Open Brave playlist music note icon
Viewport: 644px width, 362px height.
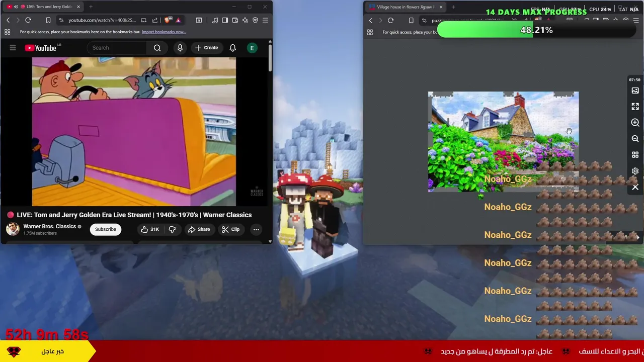click(215, 20)
